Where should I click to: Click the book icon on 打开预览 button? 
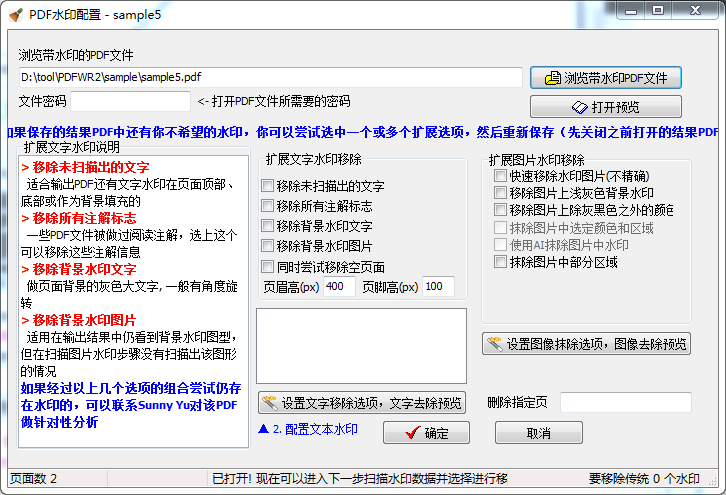coord(580,107)
